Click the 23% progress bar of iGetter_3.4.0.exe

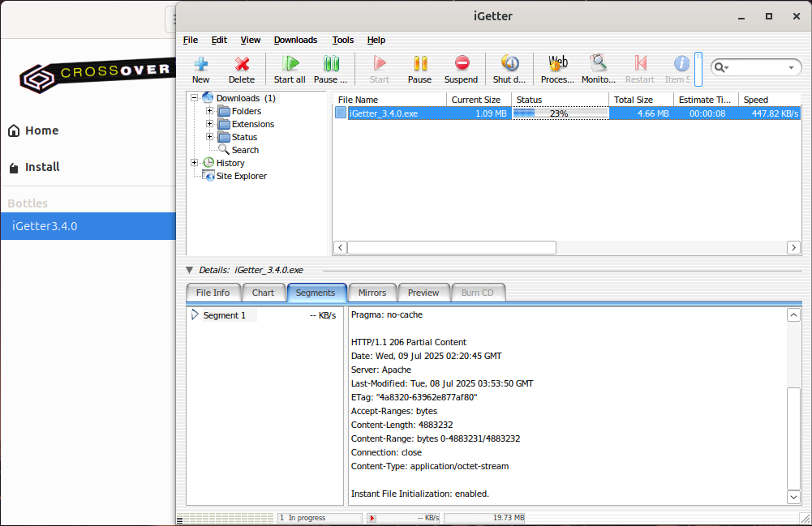coord(561,113)
